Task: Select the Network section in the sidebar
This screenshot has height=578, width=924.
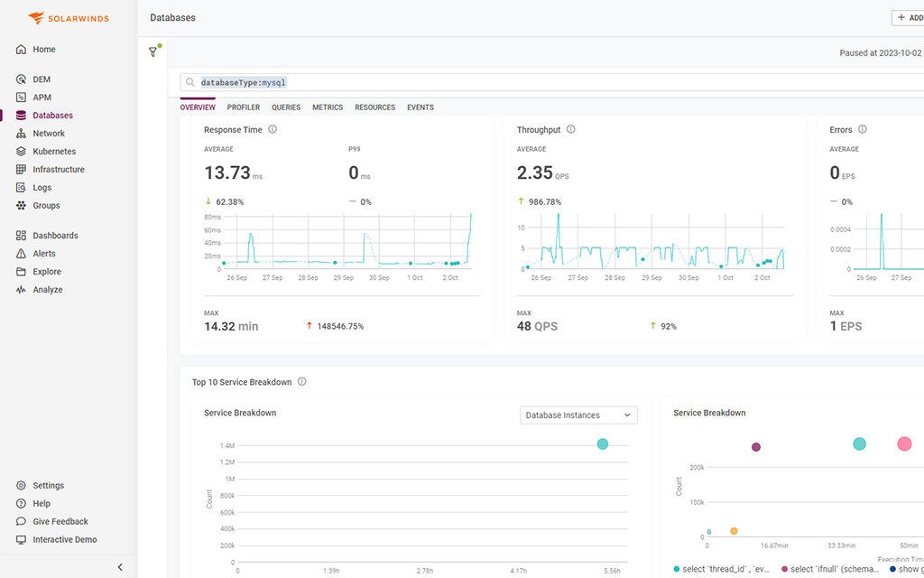Action: point(47,133)
